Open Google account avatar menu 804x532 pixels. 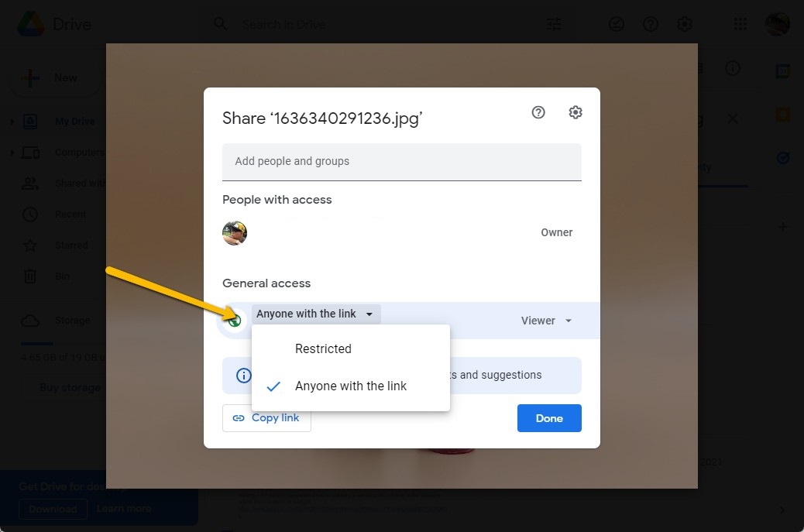(x=778, y=23)
